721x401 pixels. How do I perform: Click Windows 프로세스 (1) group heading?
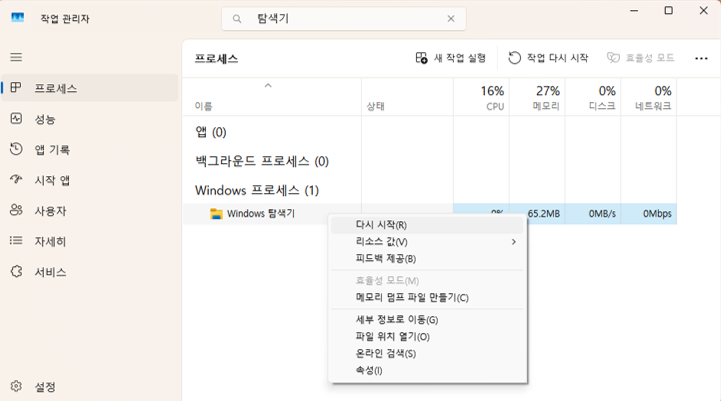pyautogui.click(x=257, y=190)
